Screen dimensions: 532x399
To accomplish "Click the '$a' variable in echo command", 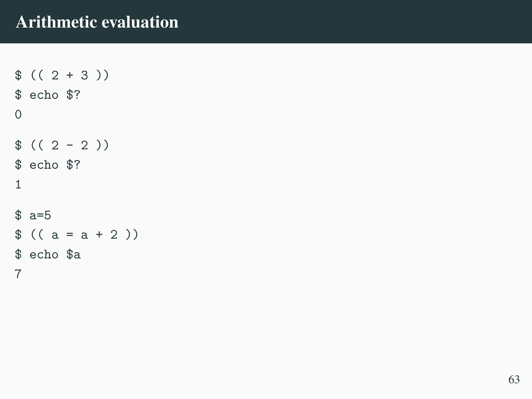I will (74, 255).
